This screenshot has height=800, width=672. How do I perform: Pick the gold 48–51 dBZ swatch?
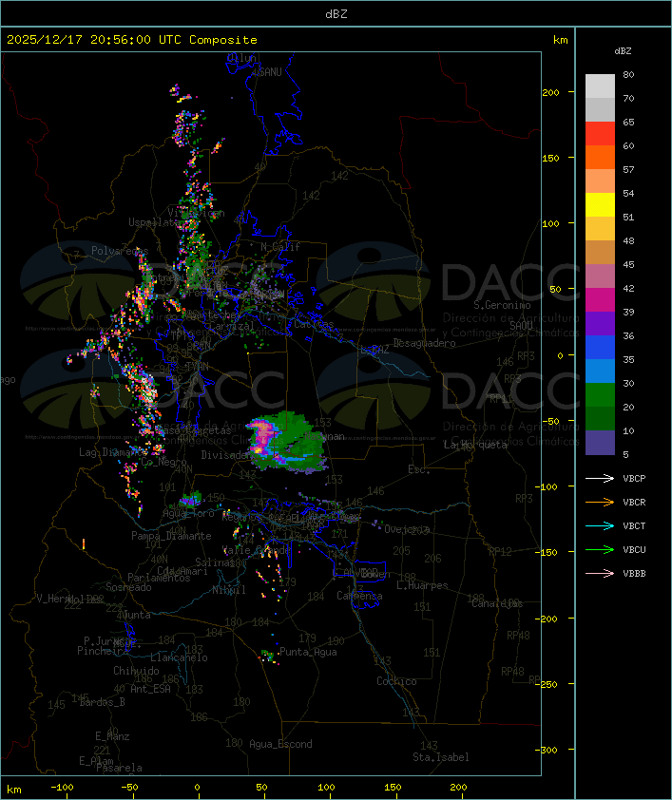[x=600, y=229]
